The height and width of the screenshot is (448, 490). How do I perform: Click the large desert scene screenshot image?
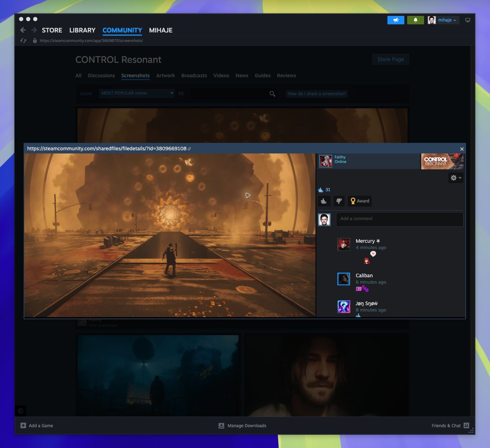[x=170, y=235]
